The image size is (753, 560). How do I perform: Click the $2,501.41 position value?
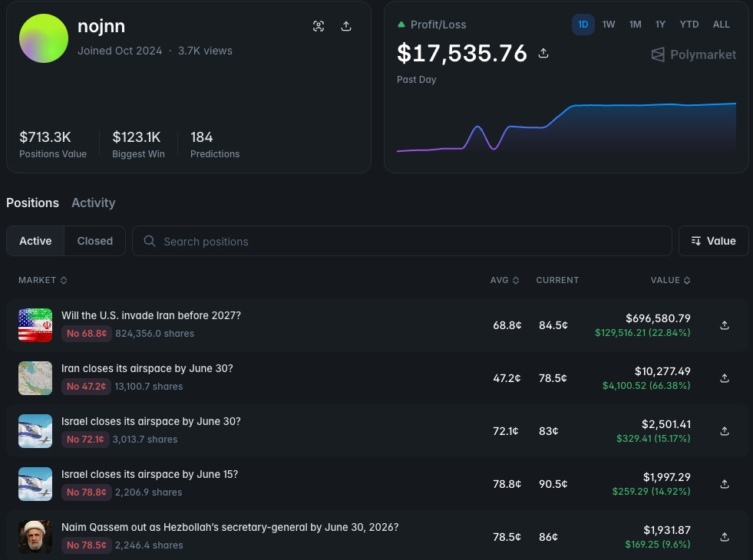pyautogui.click(x=666, y=424)
